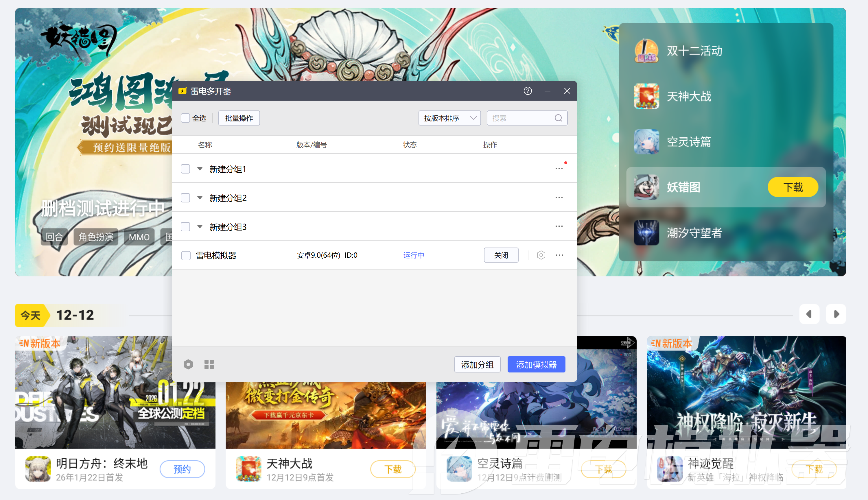Tick the 全选 checkbox
Image resolution: width=868 pixels, height=500 pixels.
tap(185, 118)
